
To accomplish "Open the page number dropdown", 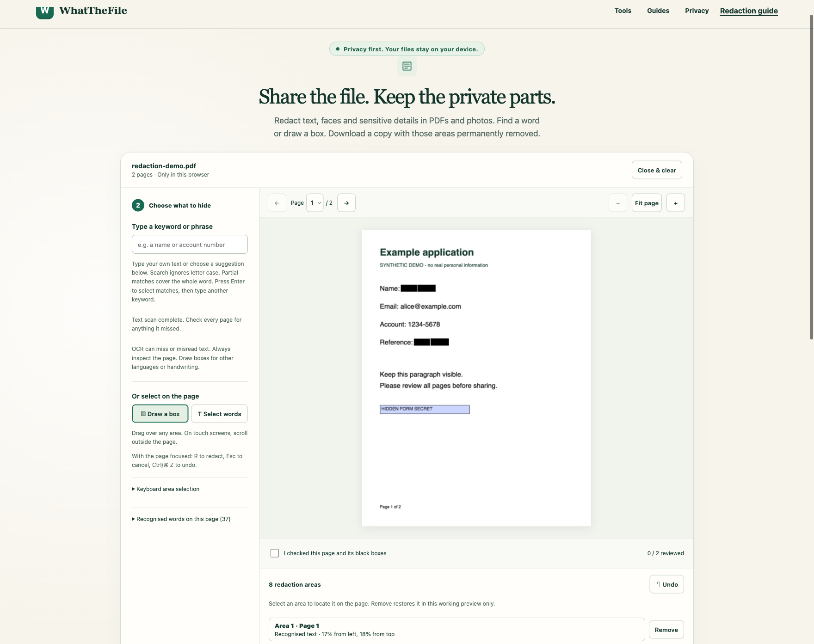I will [315, 203].
